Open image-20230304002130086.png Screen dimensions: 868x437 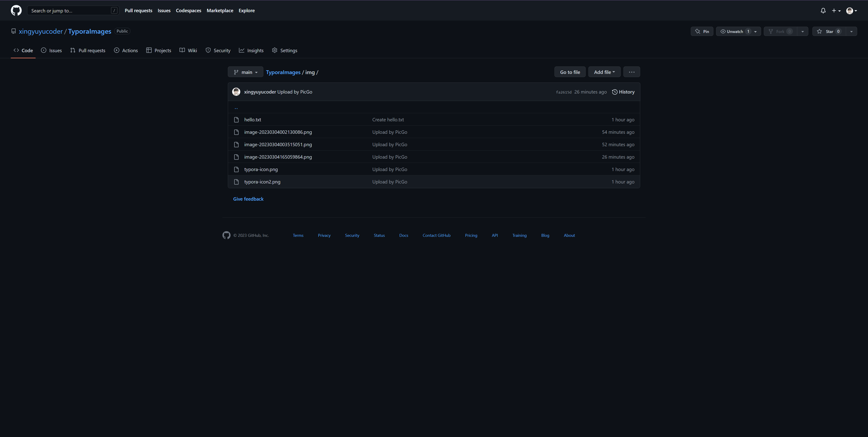[x=278, y=132]
